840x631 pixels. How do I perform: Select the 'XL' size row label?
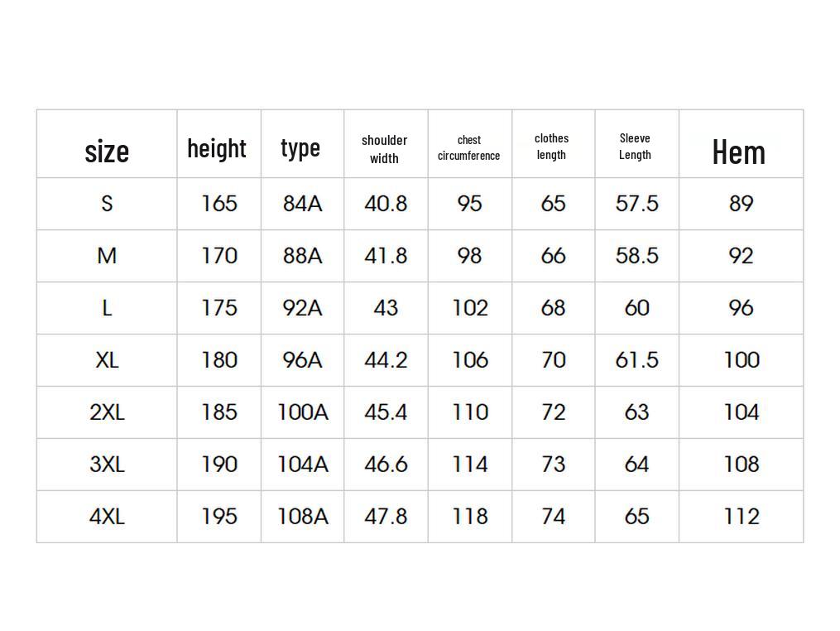pos(107,360)
